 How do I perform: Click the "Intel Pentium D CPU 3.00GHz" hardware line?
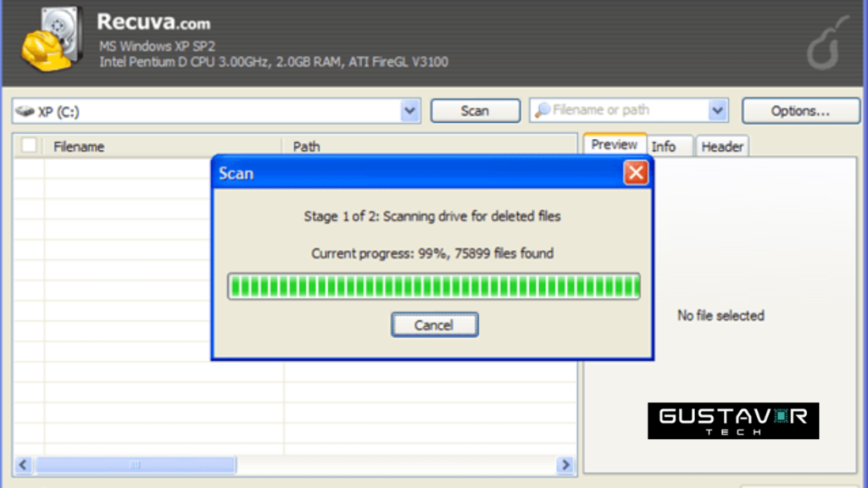pyautogui.click(x=274, y=62)
